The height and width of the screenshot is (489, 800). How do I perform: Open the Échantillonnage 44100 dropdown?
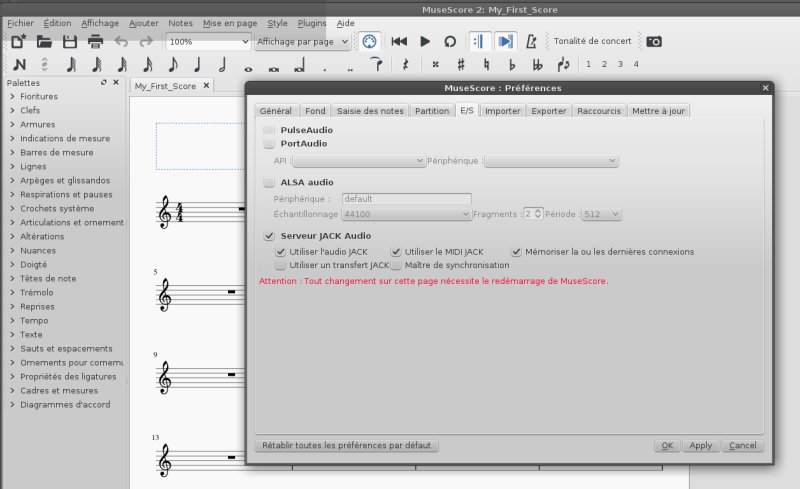pyautogui.click(x=406, y=214)
